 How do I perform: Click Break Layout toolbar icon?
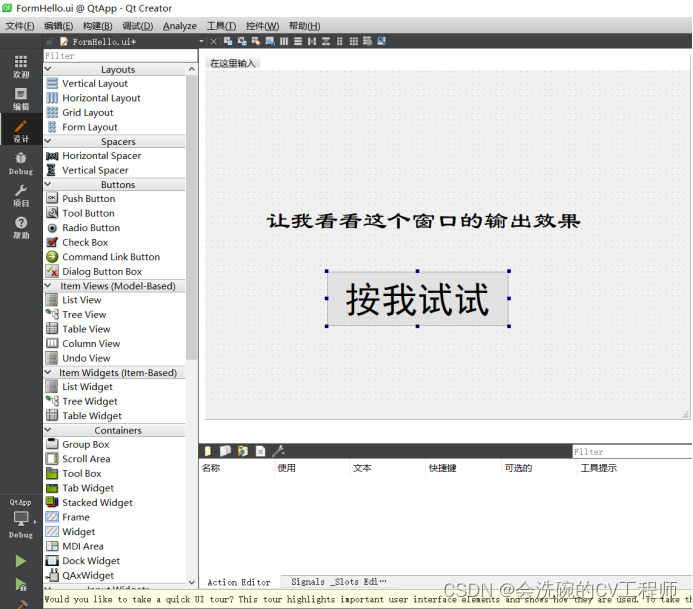pyautogui.click(x=367, y=41)
